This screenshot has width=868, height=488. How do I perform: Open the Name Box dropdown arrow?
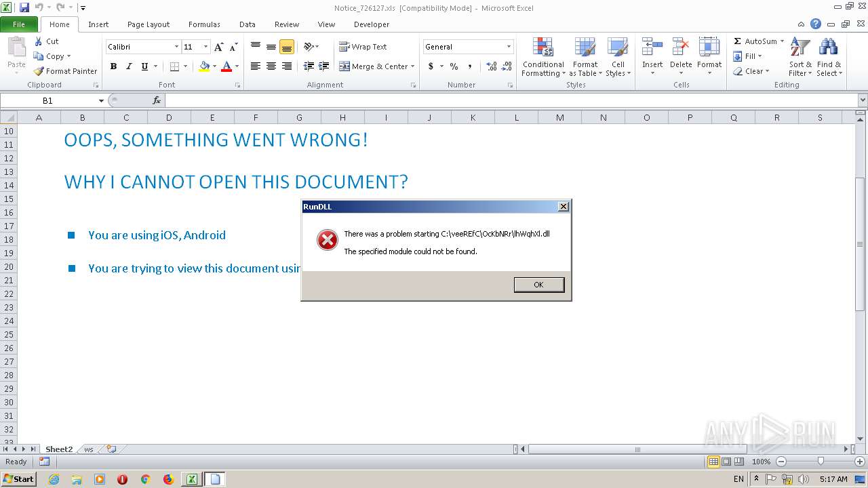tap(101, 100)
